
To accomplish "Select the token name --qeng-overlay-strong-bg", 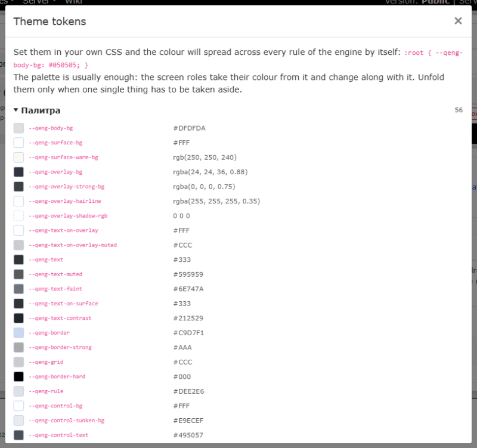I will point(67,187).
